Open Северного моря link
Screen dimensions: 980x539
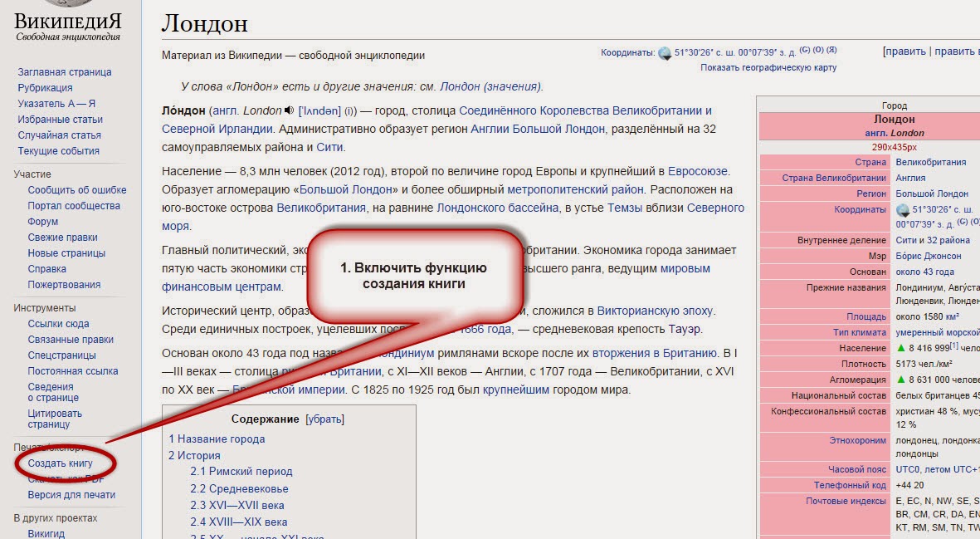tap(715, 208)
